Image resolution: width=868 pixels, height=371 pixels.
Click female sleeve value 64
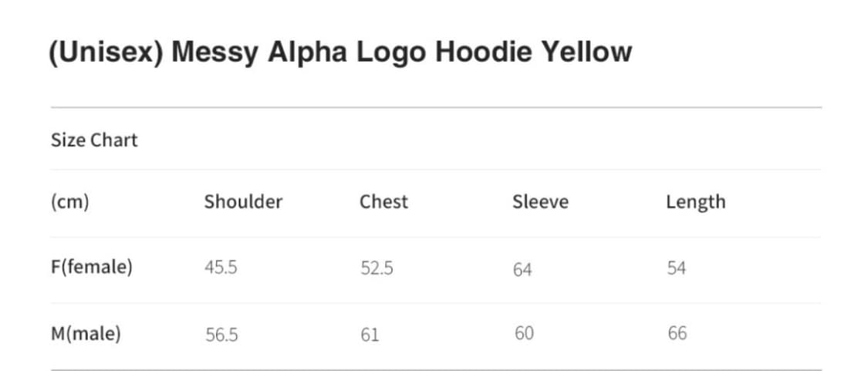(x=522, y=269)
